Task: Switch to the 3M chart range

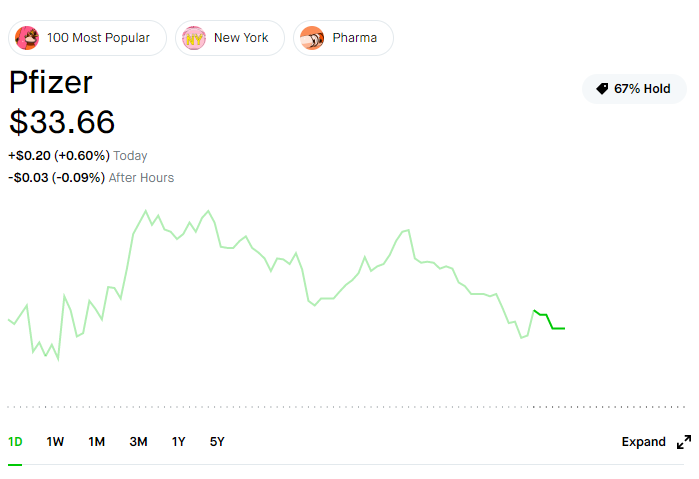Action: [139, 442]
